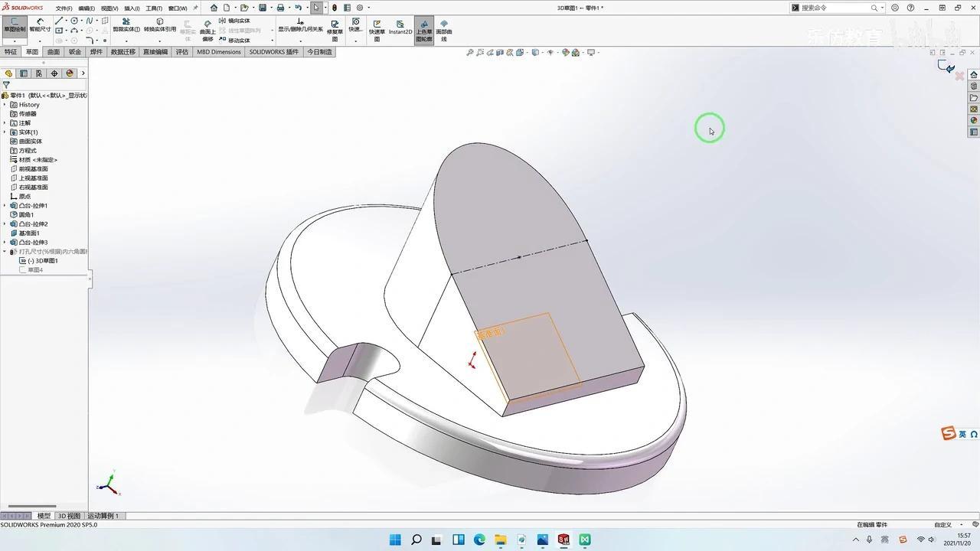Collapse the 打孔尺寸 folder in feature tree
The width and height of the screenshot is (980, 551).
4,251
